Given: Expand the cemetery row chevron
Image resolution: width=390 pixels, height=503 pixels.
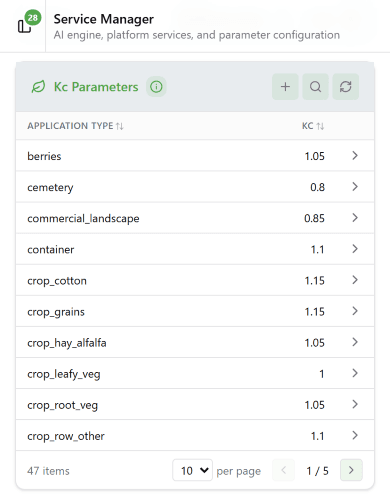Looking at the screenshot, I should [x=355, y=187].
